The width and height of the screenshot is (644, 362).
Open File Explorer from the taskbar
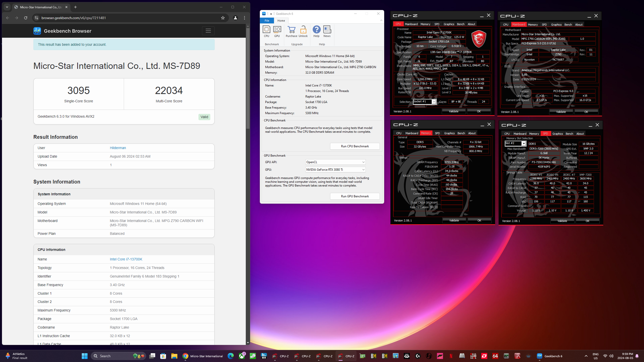(174, 356)
